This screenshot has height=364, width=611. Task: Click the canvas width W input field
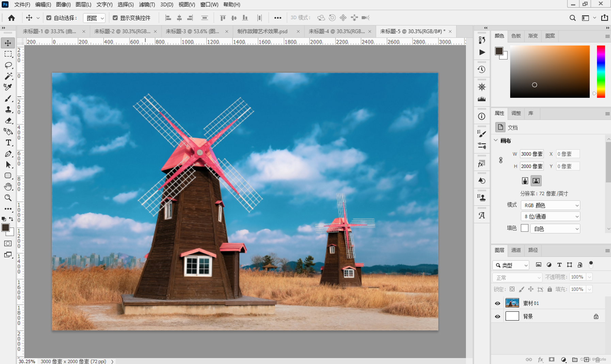point(532,154)
